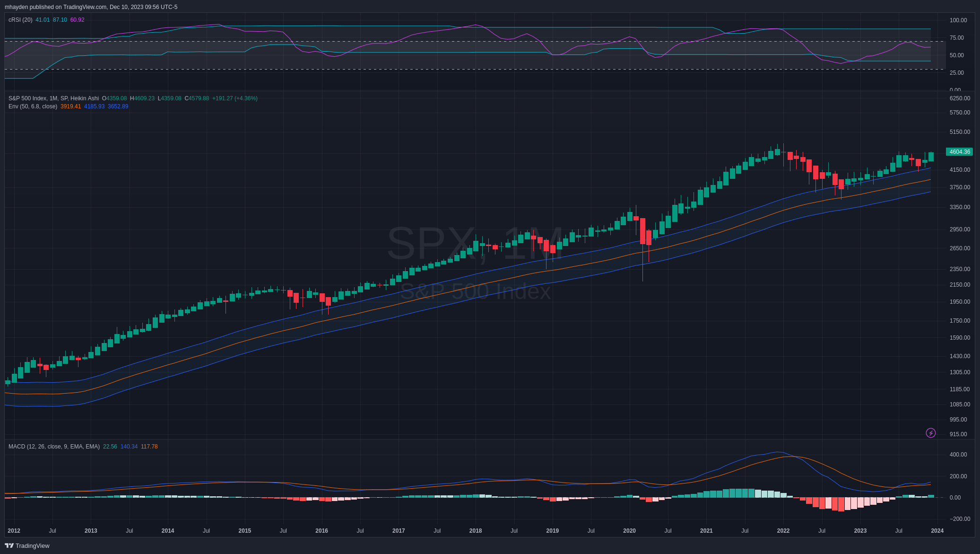Click the mhayden published on TradingView.com header
The image size is (980, 554).
tap(91, 7)
